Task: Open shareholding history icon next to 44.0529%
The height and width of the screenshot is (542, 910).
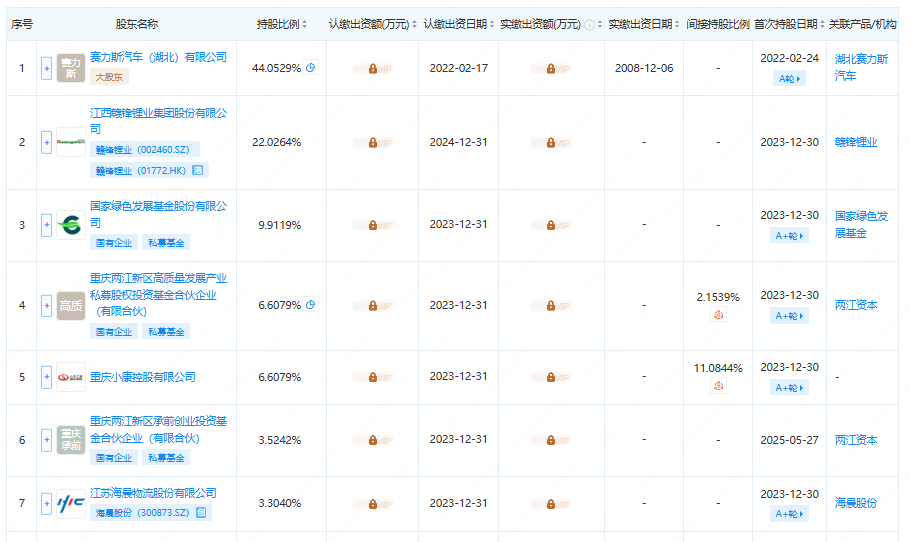Action: pyautogui.click(x=310, y=68)
